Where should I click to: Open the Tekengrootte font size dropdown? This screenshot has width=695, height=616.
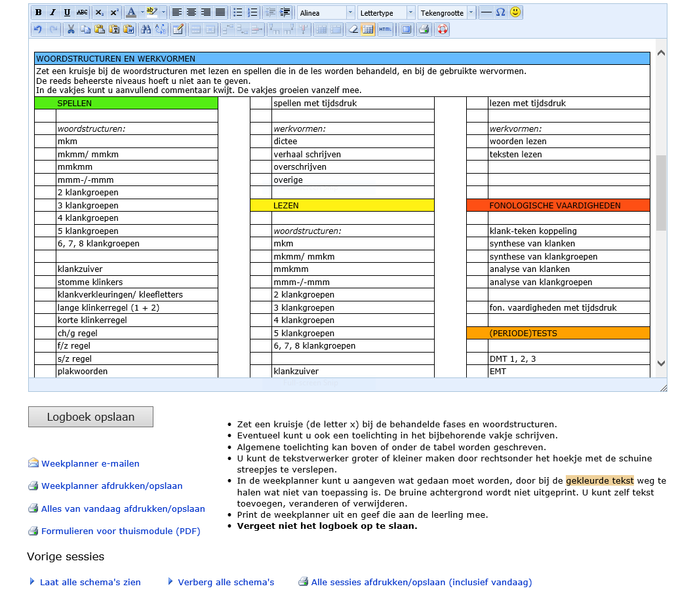(470, 12)
